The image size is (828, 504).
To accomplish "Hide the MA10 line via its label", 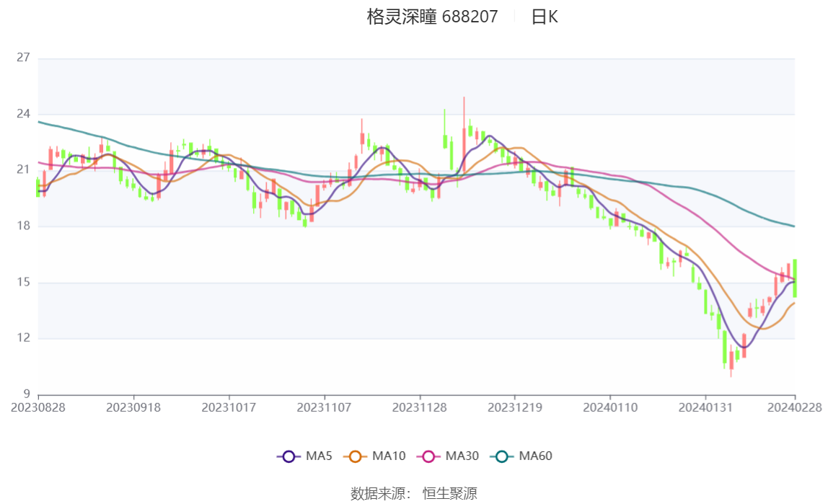I will click(389, 456).
